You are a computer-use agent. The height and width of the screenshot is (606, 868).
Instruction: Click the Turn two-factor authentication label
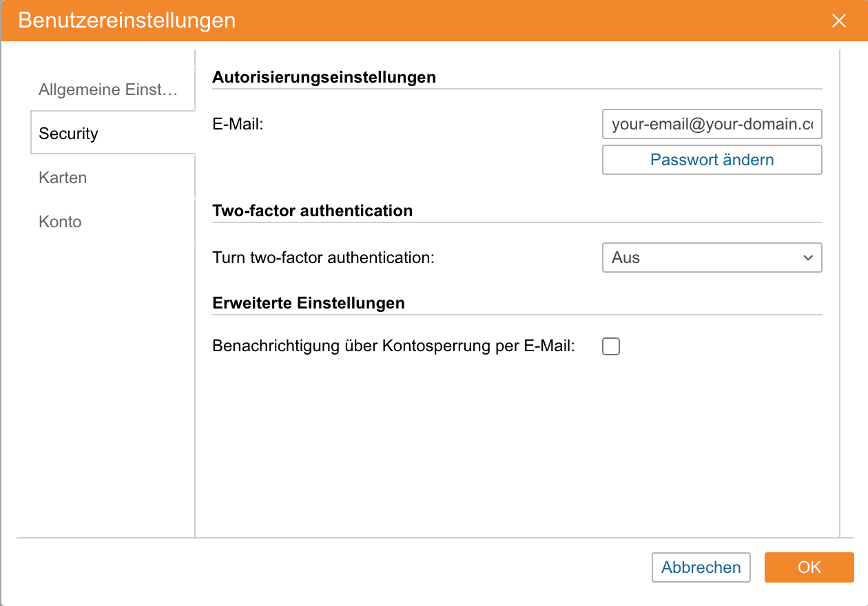click(324, 258)
